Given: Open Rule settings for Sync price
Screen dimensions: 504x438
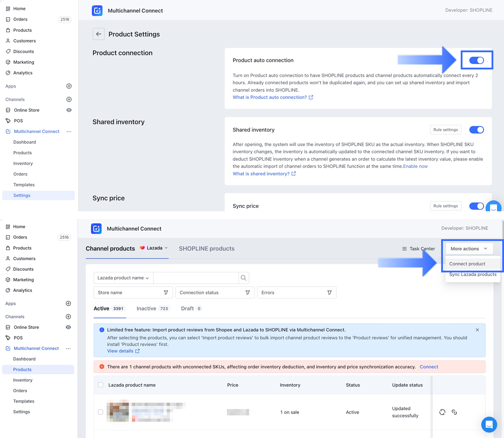Looking at the screenshot, I should [446, 206].
